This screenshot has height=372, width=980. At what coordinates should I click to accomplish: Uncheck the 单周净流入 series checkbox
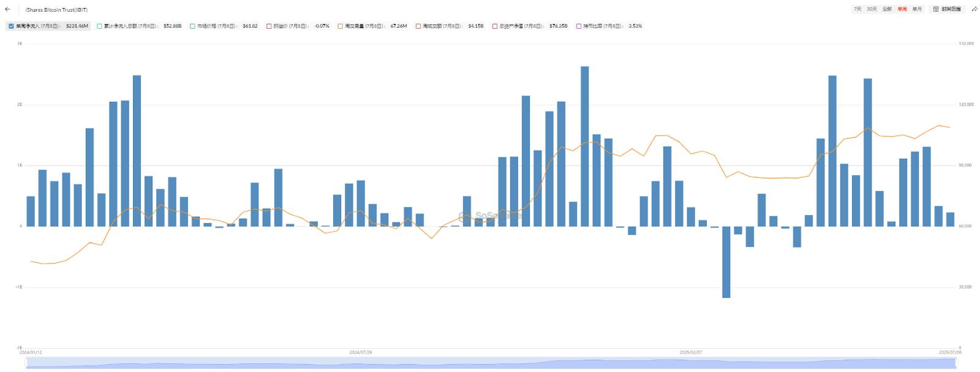[12, 26]
